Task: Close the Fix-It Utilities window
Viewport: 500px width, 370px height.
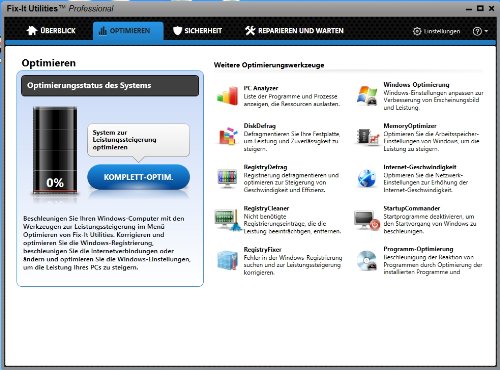Action: [x=491, y=8]
